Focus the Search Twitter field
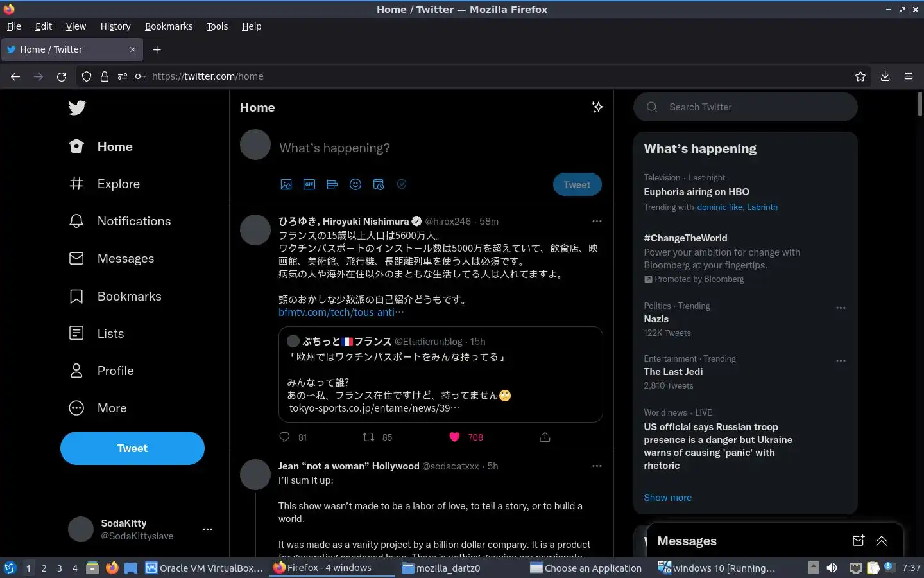This screenshot has height=578, width=924. click(x=746, y=107)
